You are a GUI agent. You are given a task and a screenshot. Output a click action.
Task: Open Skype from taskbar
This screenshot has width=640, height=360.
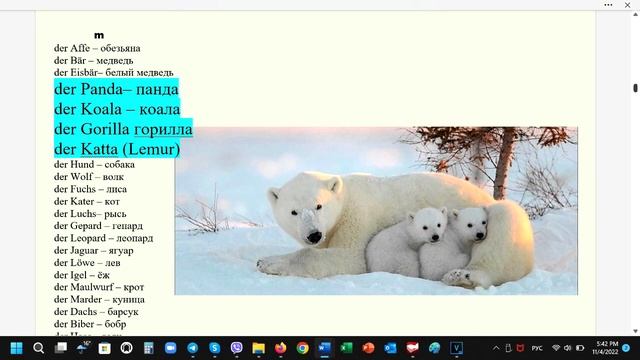pos(215,348)
